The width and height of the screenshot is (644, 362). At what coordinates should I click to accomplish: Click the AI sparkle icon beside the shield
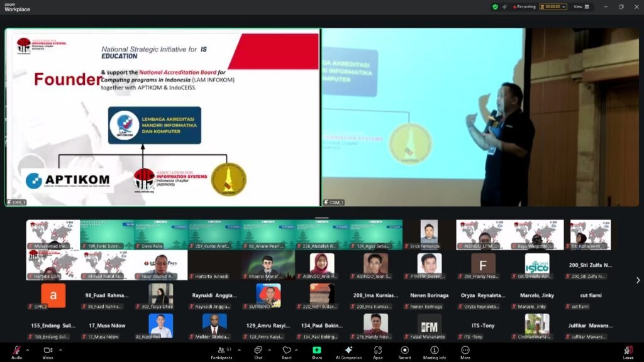(x=504, y=6)
